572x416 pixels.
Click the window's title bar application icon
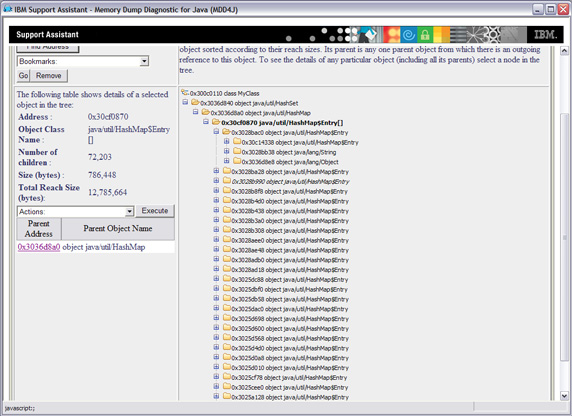(x=7, y=9)
